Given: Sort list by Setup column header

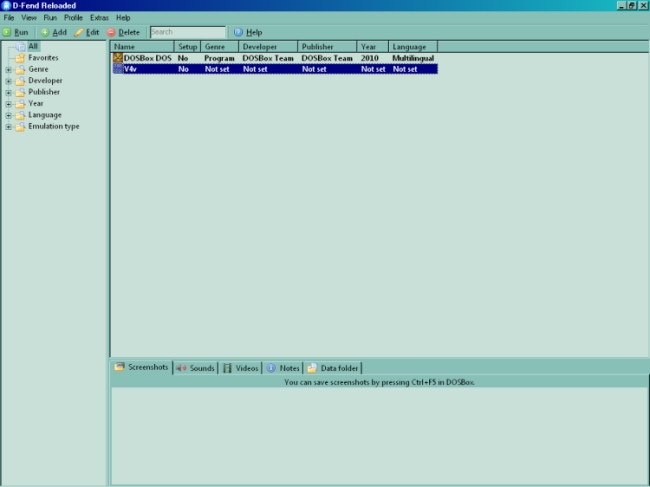Looking at the screenshot, I should pos(187,46).
